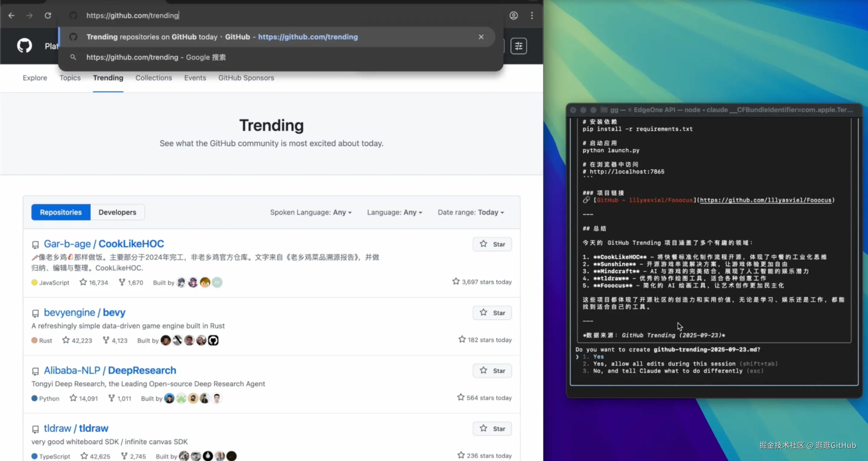The height and width of the screenshot is (461, 868).
Task: Star the bevyengine bevy repository
Action: (x=492, y=313)
